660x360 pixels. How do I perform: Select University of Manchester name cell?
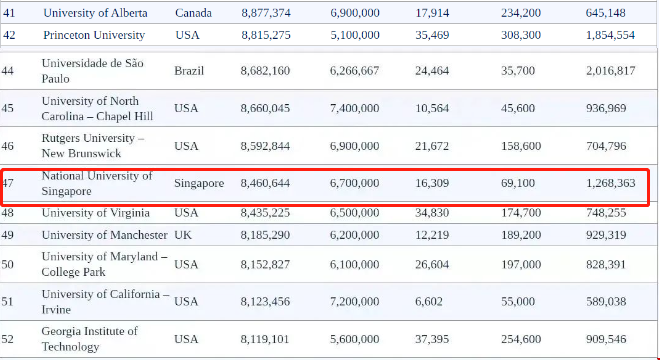pyautogui.click(x=104, y=235)
